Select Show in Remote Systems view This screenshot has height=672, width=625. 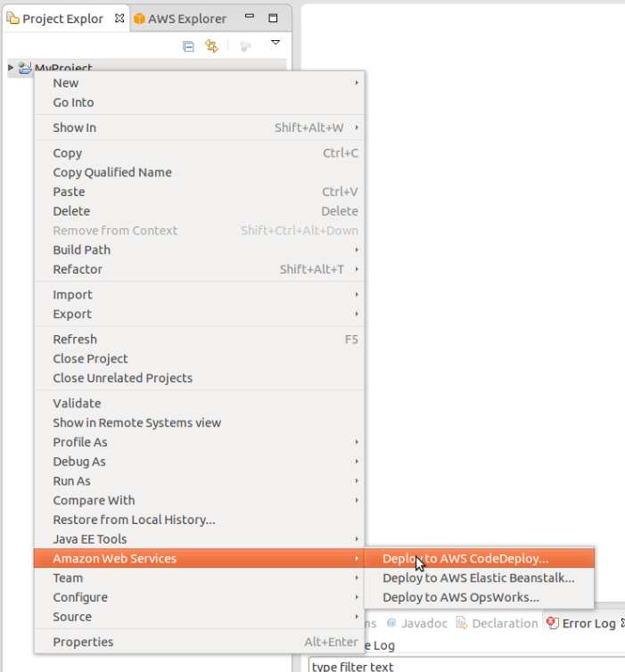(x=200, y=422)
